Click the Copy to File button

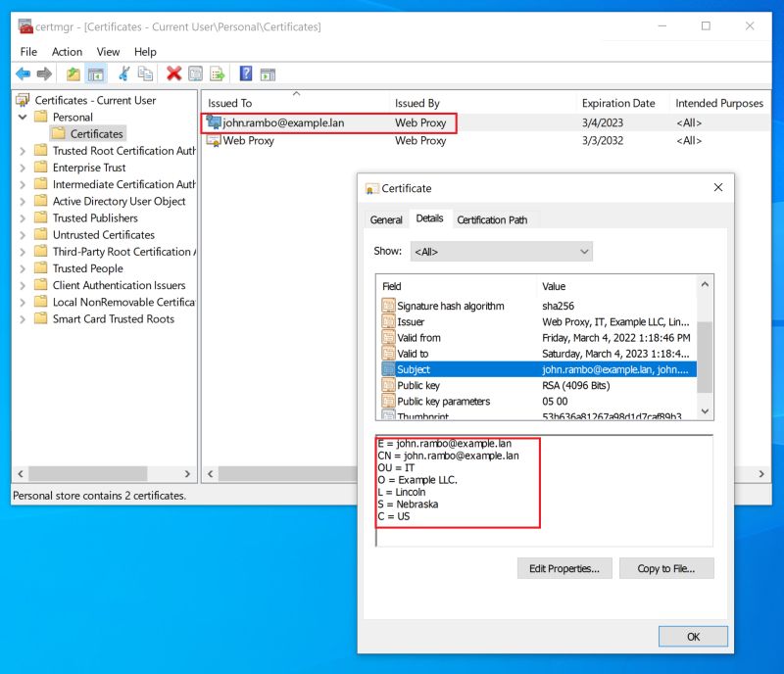(x=666, y=568)
